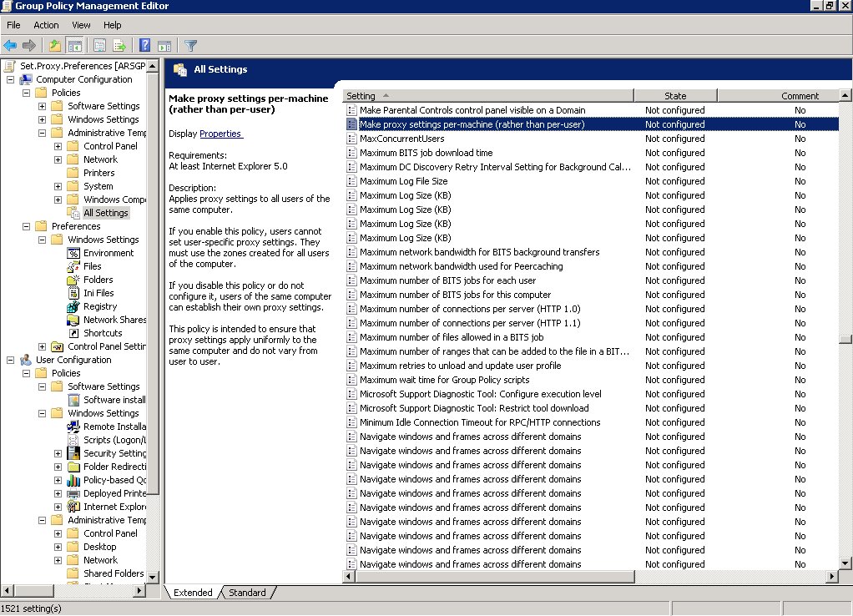Toggle Show/Hide Console Tree toolbar button
Viewport: 853px width, 616px height.
click(x=74, y=46)
